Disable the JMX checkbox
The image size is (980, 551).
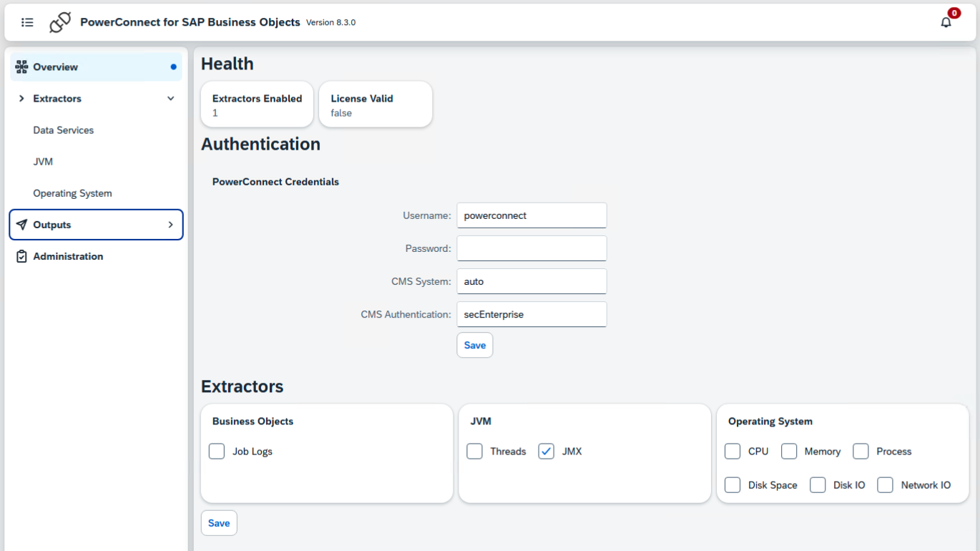(547, 452)
